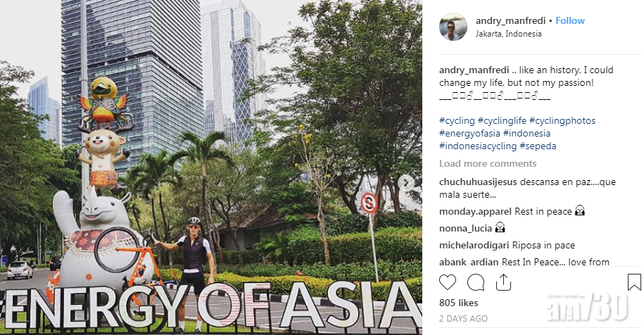The height and width of the screenshot is (335, 644).
Task: Share post via upload arrow icon
Action: click(x=503, y=282)
